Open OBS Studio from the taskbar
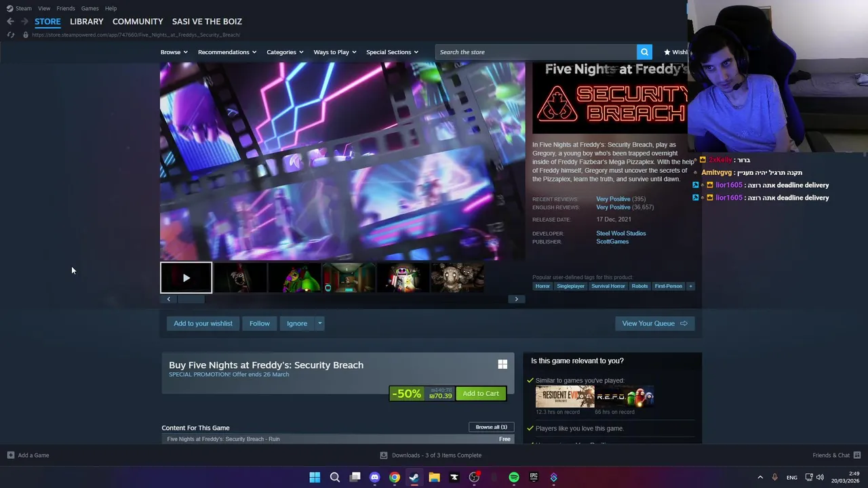This screenshot has width=868, height=488. [474, 477]
